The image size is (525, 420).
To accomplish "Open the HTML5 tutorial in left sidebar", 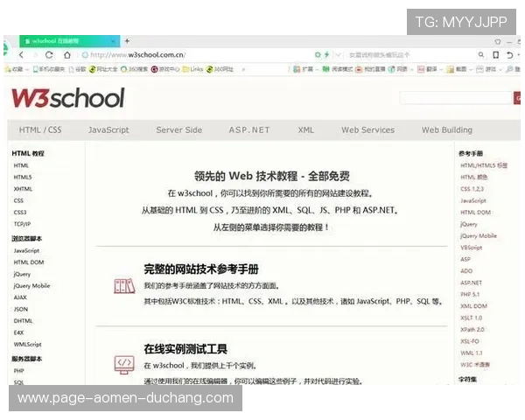I will tap(23, 177).
